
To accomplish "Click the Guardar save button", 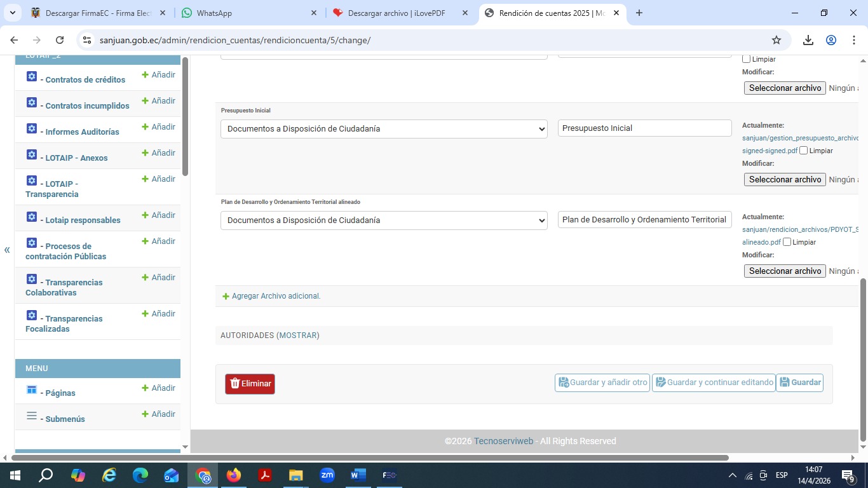I will [x=799, y=383].
